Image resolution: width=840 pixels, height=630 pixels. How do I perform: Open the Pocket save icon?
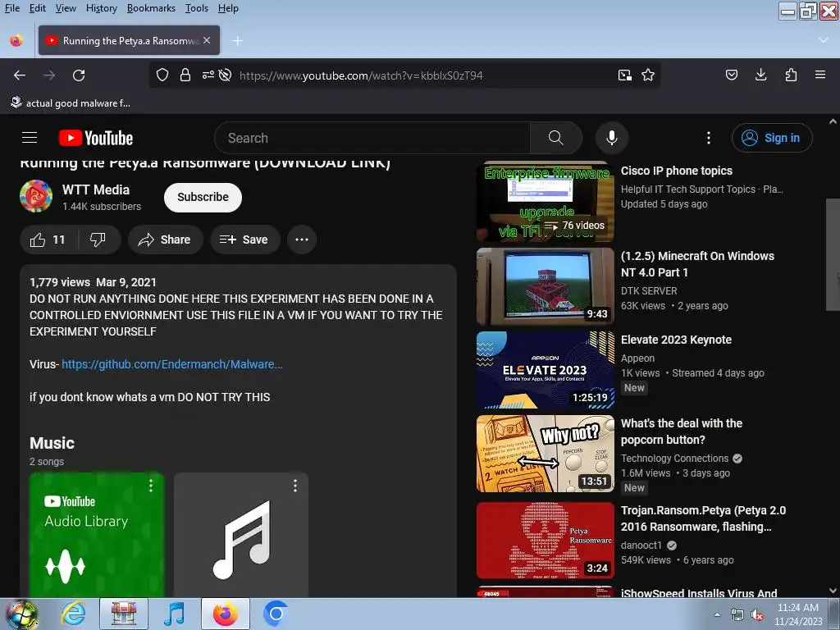(732, 75)
